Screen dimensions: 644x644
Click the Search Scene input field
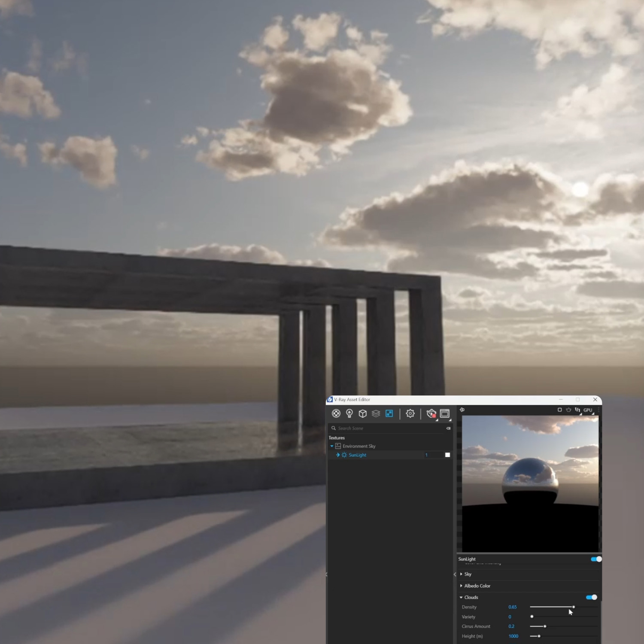[390, 428]
